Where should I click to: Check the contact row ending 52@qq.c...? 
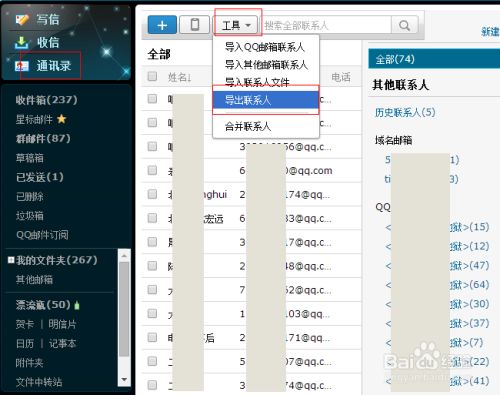(x=152, y=290)
